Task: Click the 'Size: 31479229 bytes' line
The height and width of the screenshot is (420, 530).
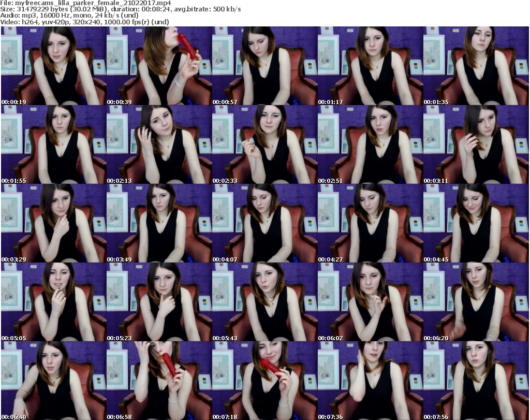Action: [x=120, y=9]
